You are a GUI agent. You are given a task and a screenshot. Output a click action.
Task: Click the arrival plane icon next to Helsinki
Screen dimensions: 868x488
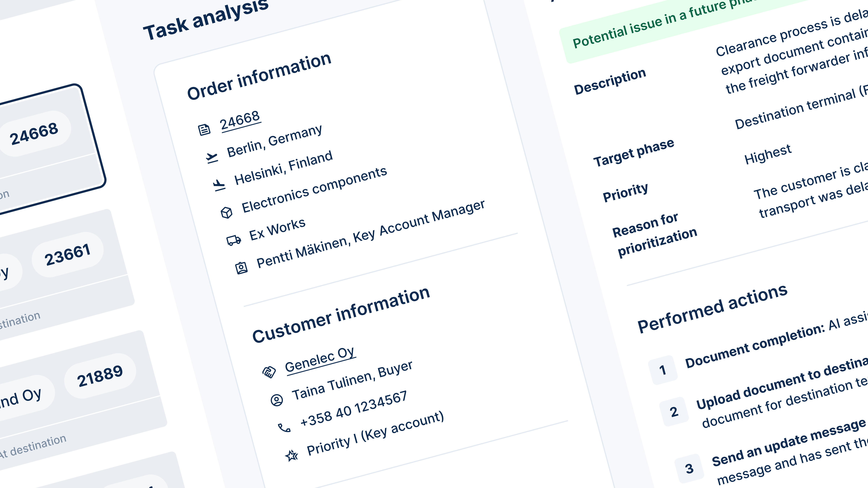pos(219,185)
